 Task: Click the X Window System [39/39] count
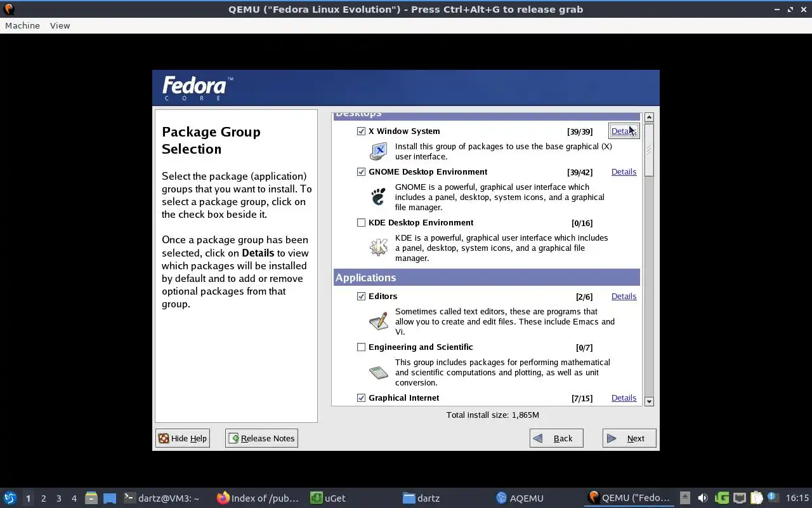pyautogui.click(x=580, y=131)
